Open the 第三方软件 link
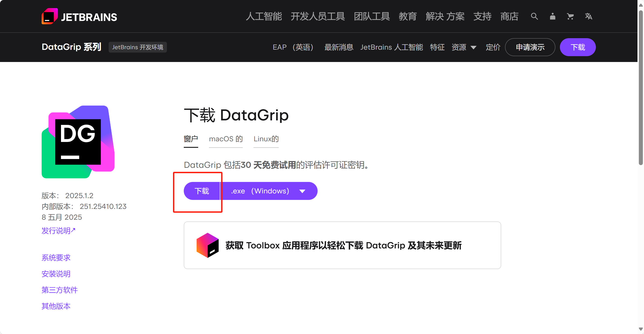Image resolution: width=644 pixels, height=334 pixels. point(60,290)
